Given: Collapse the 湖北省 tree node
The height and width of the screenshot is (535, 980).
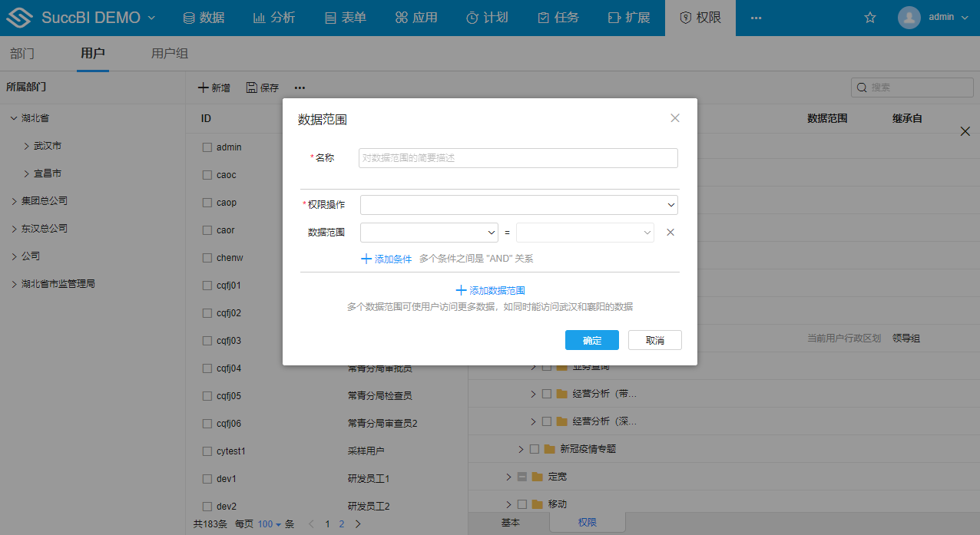Looking at the screenshot, I should pos(13,117).
